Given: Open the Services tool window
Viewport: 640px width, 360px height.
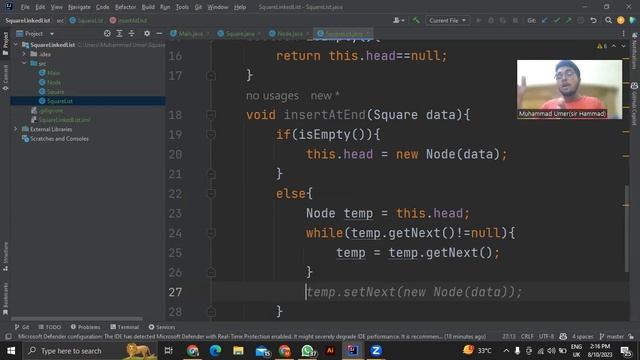Looking at the screenshot, I should (x=162, y=327).
